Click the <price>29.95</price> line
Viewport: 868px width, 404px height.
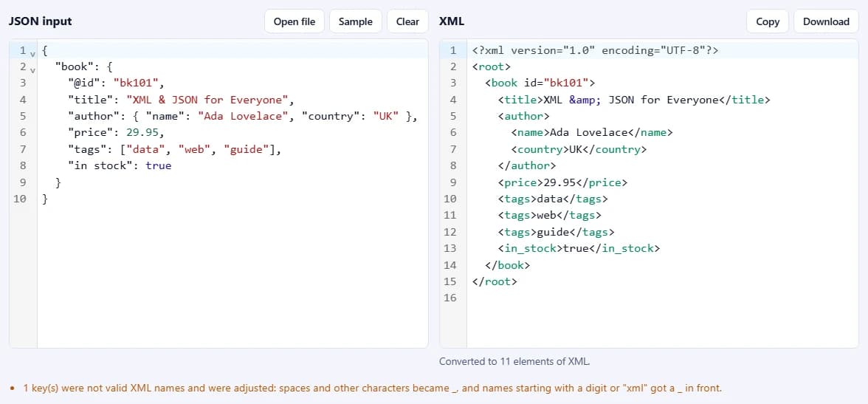click(x=562, y=182)
